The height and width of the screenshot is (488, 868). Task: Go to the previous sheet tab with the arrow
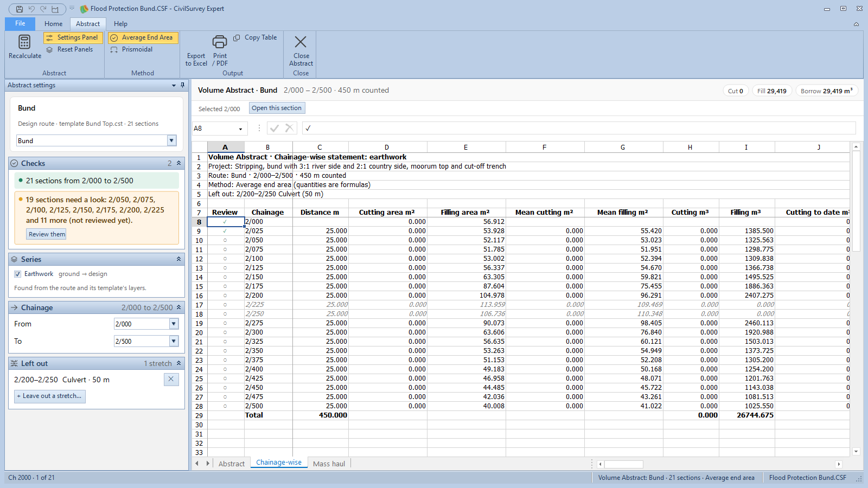pyautogui.click(x=197, y=464)
